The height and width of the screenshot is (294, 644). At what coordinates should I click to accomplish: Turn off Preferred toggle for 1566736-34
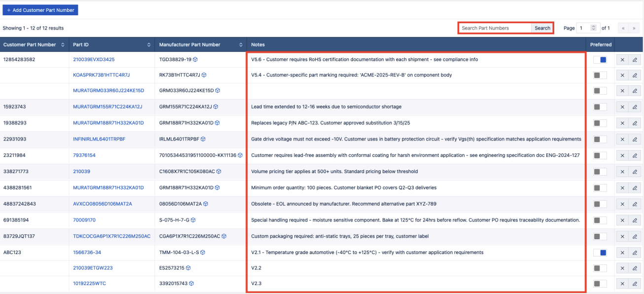pyautogui.click(x=600, y=253)
